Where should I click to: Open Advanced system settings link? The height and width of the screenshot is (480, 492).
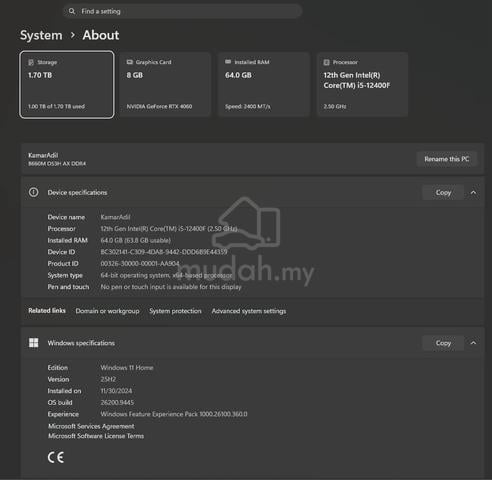coord(249,311)
